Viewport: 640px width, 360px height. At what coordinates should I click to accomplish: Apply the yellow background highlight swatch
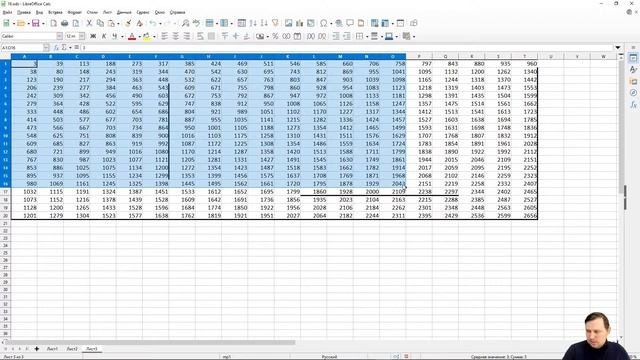pos(147,36)
